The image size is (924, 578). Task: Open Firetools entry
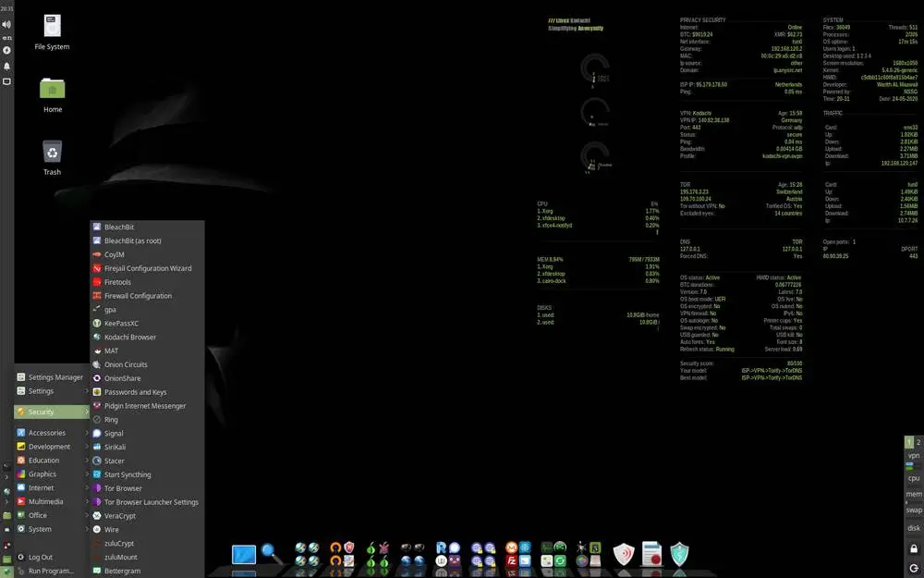147,282
